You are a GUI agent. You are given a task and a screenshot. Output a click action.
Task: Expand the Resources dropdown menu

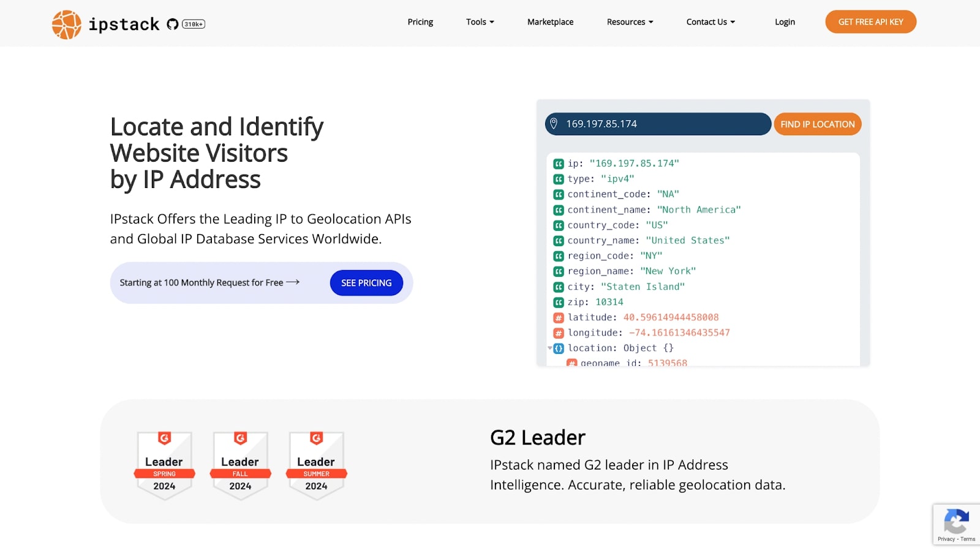(x=630, y=22)
